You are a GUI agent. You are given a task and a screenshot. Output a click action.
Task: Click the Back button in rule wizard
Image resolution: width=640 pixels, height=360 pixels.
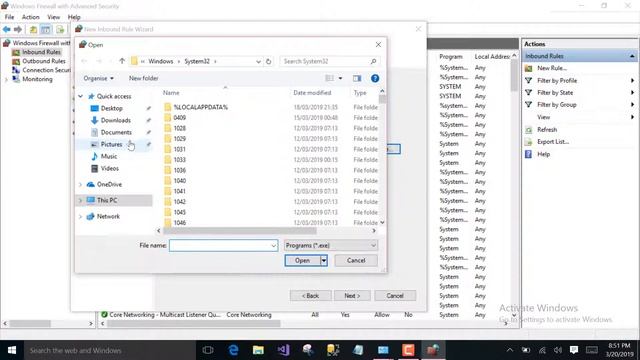[x=310, y=296]
